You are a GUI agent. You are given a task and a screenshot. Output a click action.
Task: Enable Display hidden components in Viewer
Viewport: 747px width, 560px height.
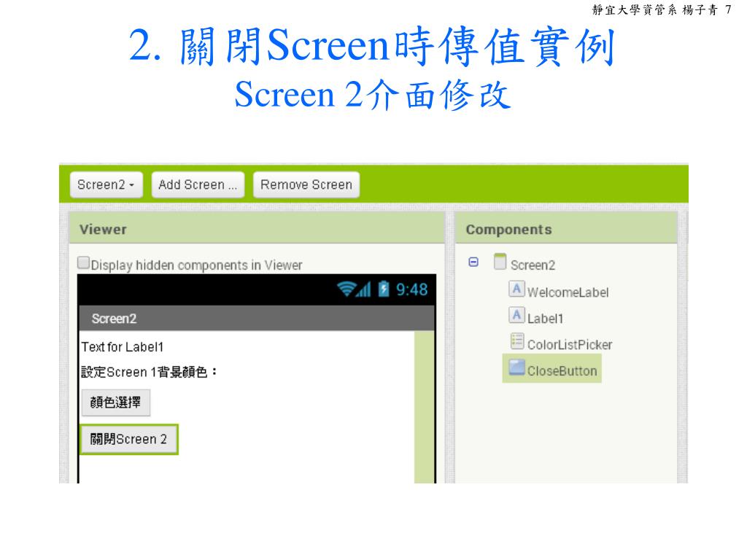point(83,262)
